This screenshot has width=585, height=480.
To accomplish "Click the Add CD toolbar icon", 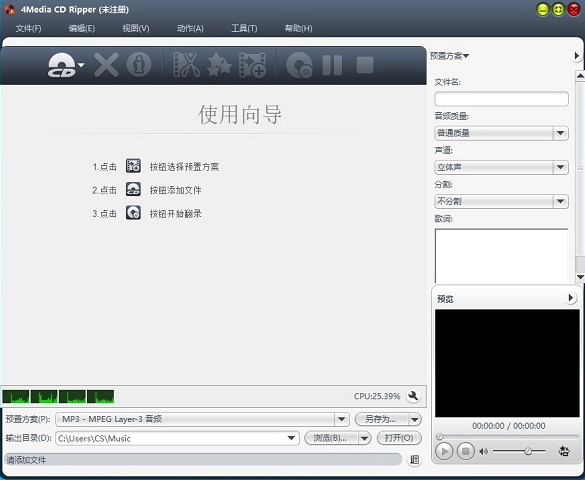I will pyautogui.click(x=62, y=65).
